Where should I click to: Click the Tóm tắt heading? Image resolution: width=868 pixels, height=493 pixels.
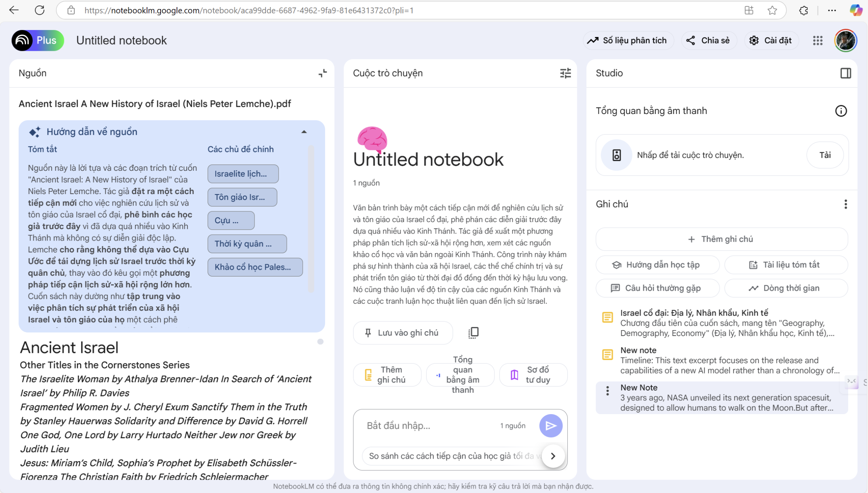point(42,149)
